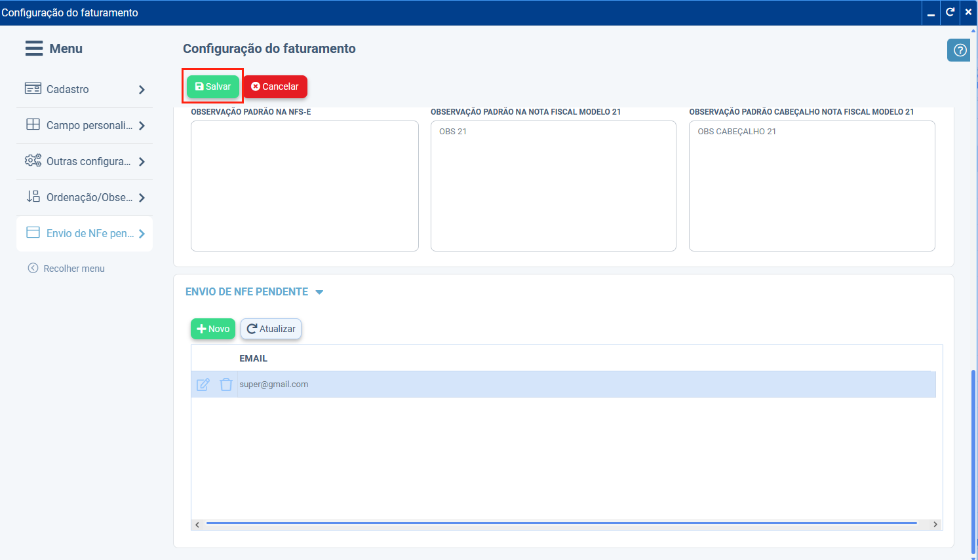The image size is (978, 560).
Task: Click the Atualizar button
Action: (271, 329)
